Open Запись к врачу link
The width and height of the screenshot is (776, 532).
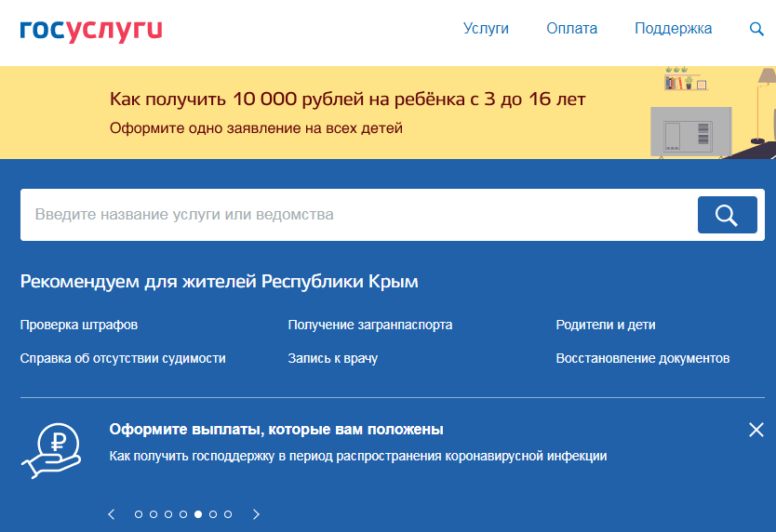pos(332,358)
